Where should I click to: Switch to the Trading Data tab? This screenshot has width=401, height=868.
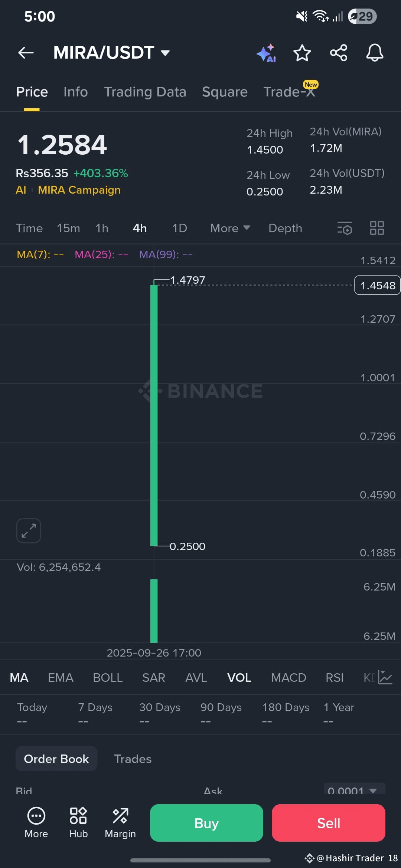145,92
